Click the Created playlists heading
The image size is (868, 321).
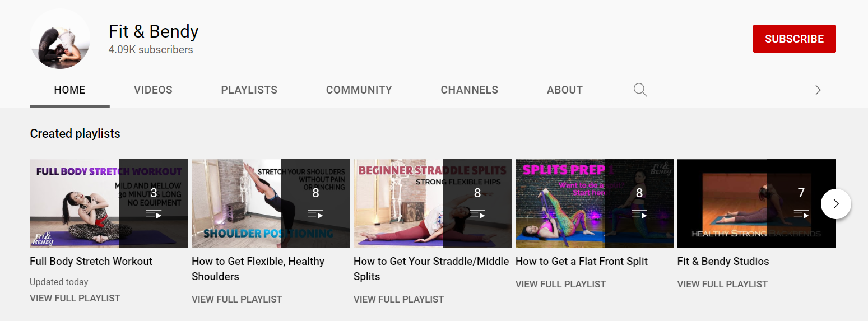coord(75,133)
